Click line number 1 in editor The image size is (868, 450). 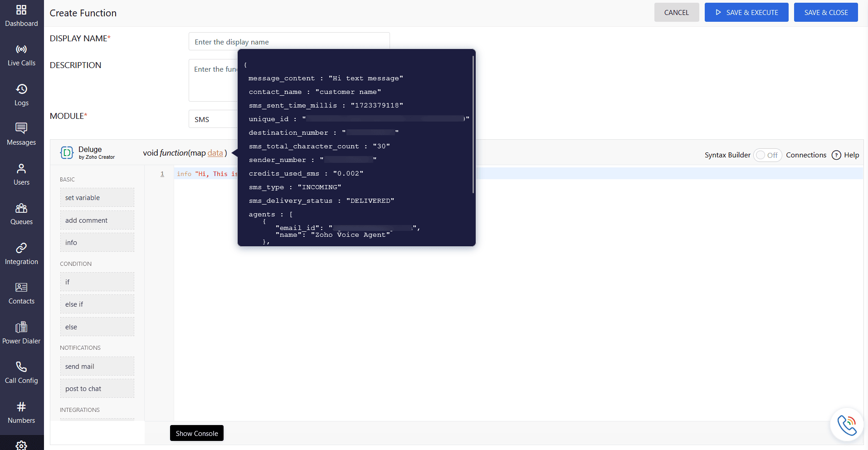pyautogui.click(x=162, y=174)
